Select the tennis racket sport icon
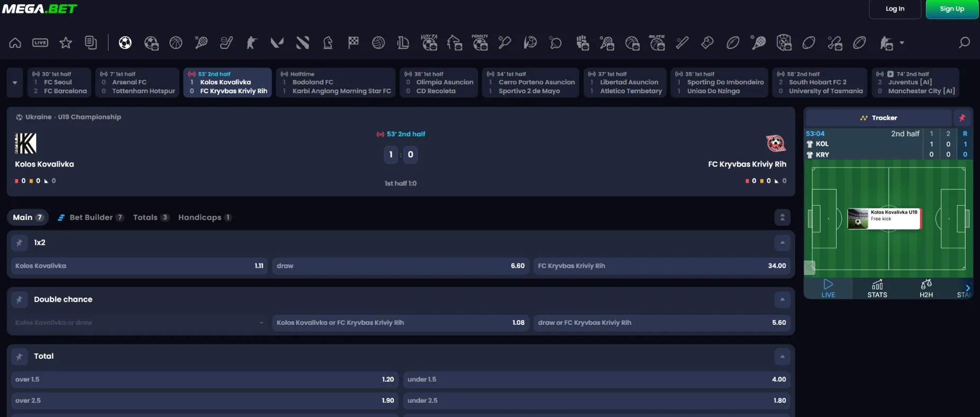 pos(201,43)
